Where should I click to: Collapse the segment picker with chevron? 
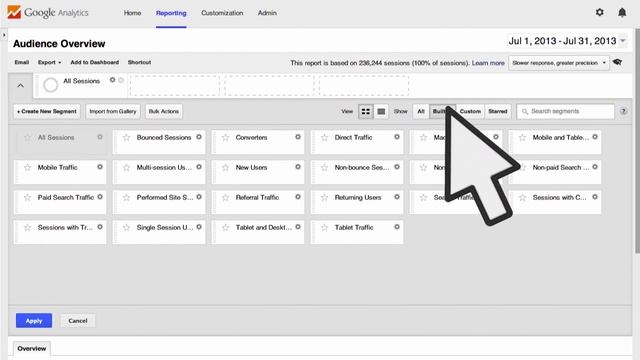tap(20, 86)
